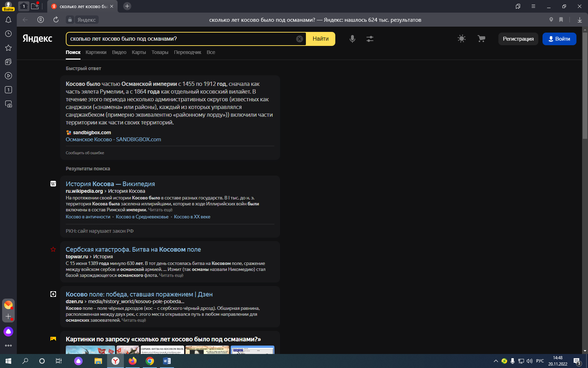Screen dimensions: 588x368
Task: Open Yandex home button in toolbar
Action: [x=41, y=20]
